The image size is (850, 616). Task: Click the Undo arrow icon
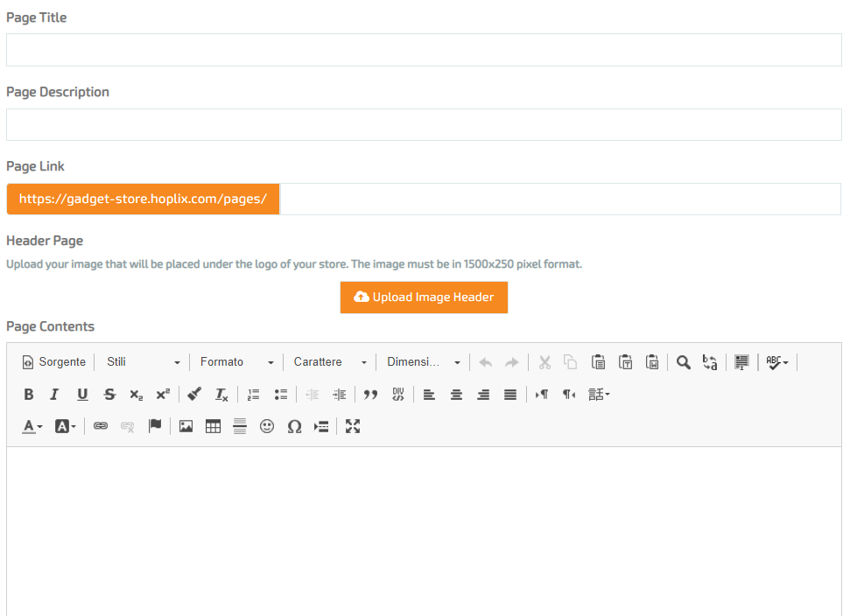486,362
